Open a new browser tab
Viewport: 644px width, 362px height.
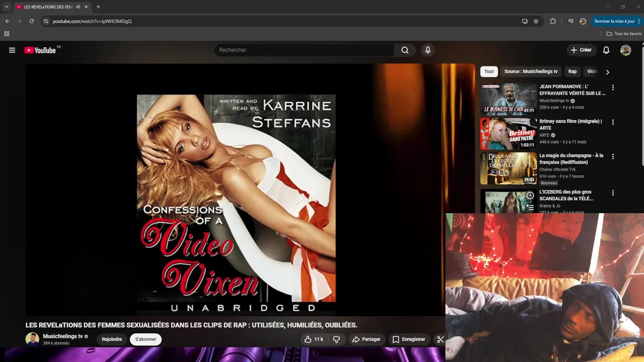[x=98, y=7]
